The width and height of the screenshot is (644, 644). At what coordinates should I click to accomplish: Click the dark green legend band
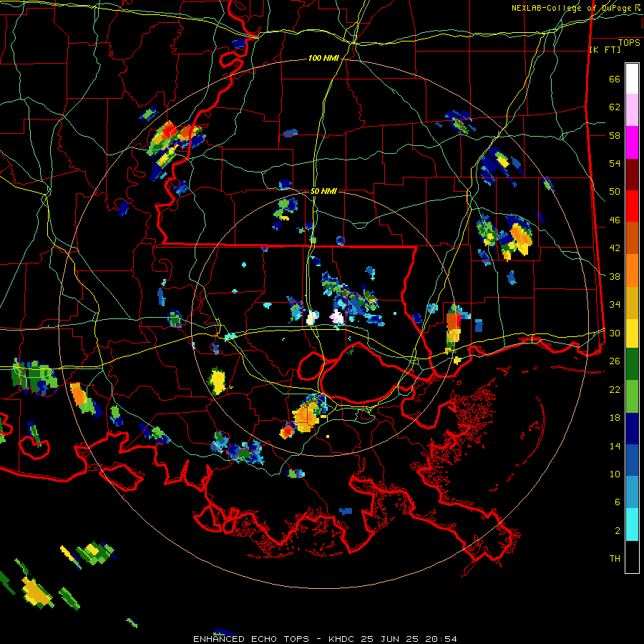tap(632, 364)
